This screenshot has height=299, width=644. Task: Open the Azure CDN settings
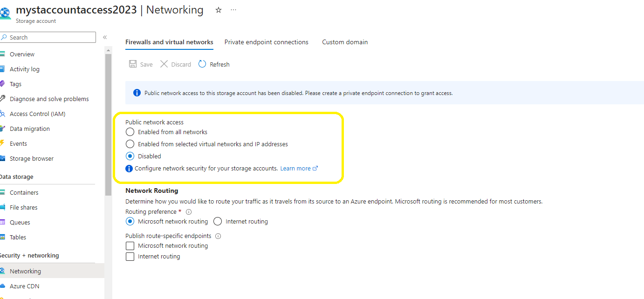tap(23, 286)
